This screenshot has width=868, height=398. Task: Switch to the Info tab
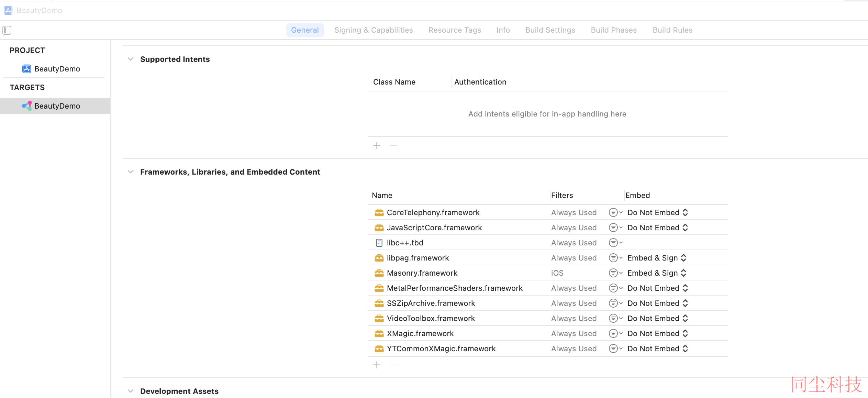point(503,30)
